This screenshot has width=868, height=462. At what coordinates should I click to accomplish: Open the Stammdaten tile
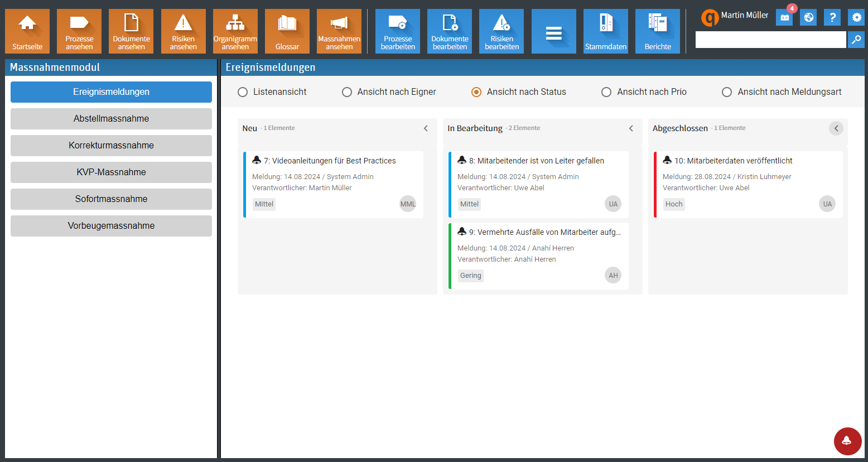[606, 31]
